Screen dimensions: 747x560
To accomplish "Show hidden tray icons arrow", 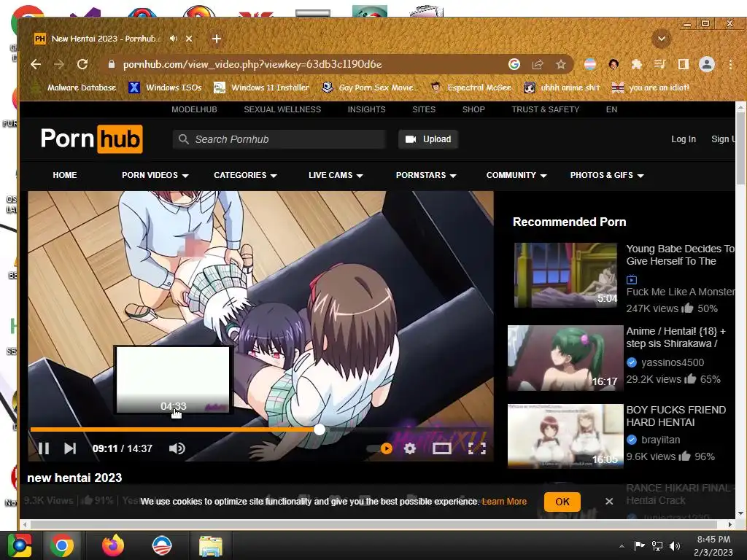I will (x=622, y=547).
